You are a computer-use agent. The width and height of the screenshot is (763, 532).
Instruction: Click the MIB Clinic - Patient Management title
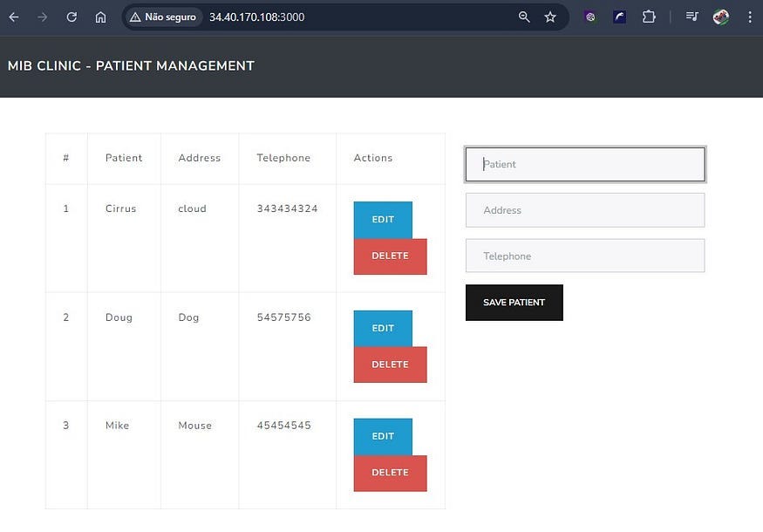pos(131,65)
